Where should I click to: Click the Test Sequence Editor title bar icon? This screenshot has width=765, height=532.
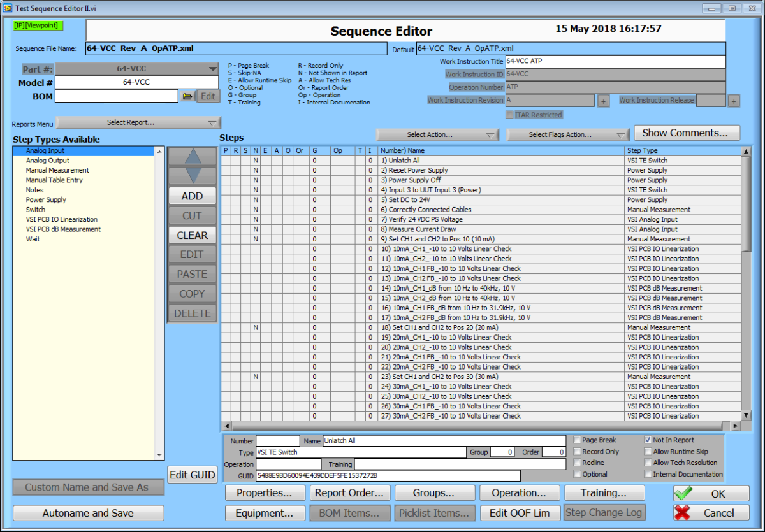pyautogui.click(x=6, y=8)
